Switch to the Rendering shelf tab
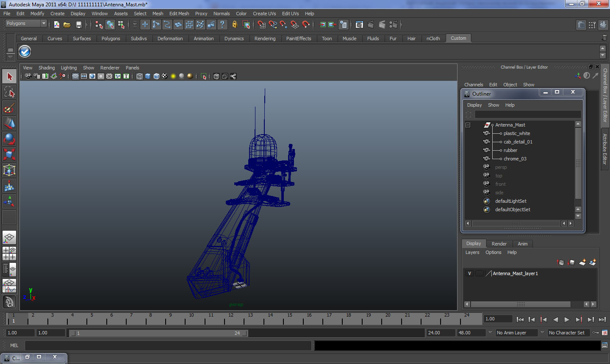This screenshot has width=610, height=364. [x=265, y=39]
